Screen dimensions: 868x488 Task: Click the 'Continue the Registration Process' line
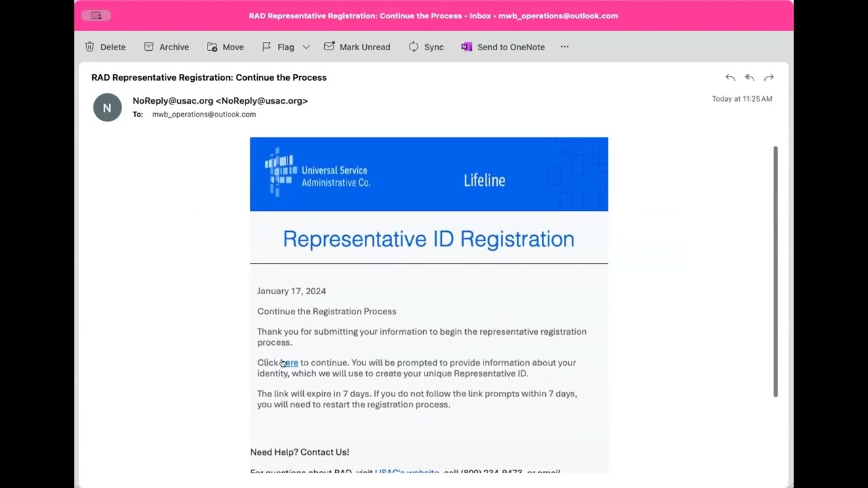(327, 311)
